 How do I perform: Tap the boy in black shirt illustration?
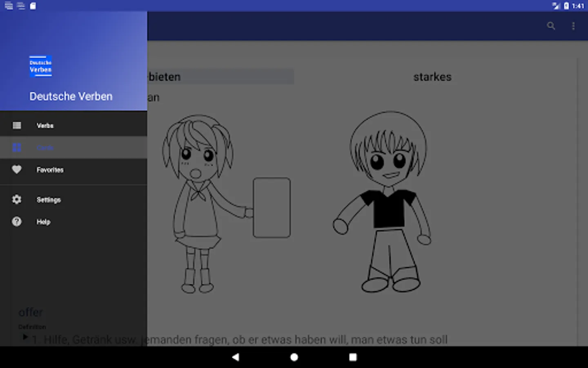click(x=383, y=202)
